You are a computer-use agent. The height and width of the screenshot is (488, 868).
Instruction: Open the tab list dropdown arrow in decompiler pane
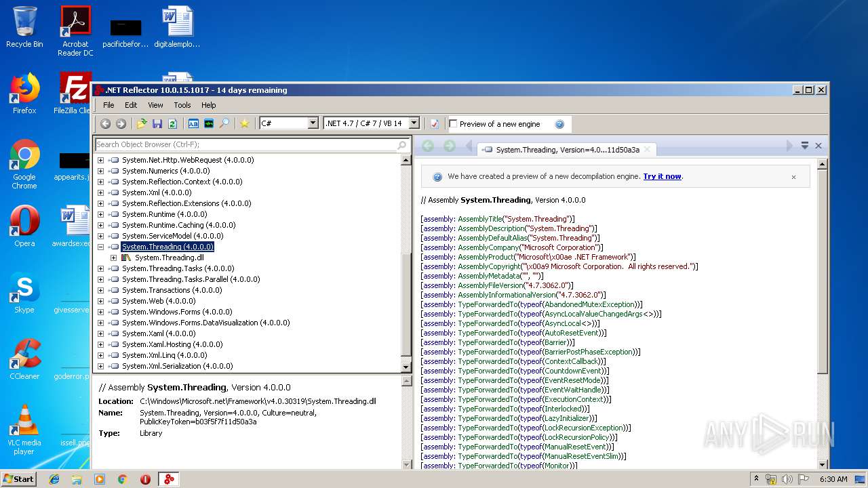pos(805,146)
